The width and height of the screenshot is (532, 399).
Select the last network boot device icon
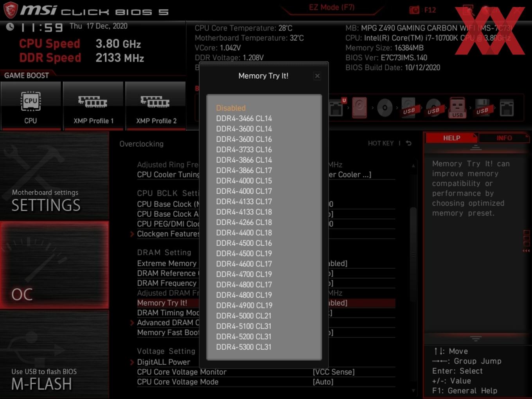[507, 108]
